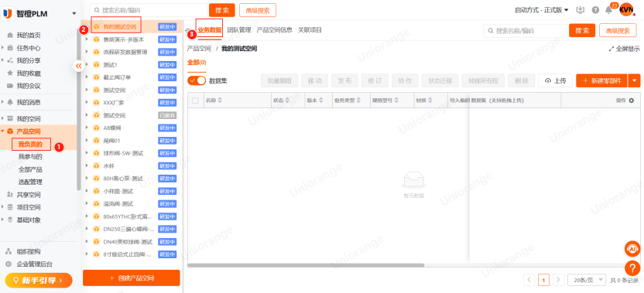Select the 我的测试空间 product space
Screen dimensions: 644x293
coord(119,27)
